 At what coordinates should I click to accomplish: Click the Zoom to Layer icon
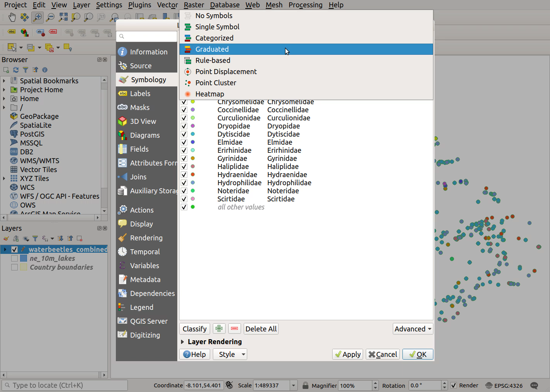click(88, 17)
